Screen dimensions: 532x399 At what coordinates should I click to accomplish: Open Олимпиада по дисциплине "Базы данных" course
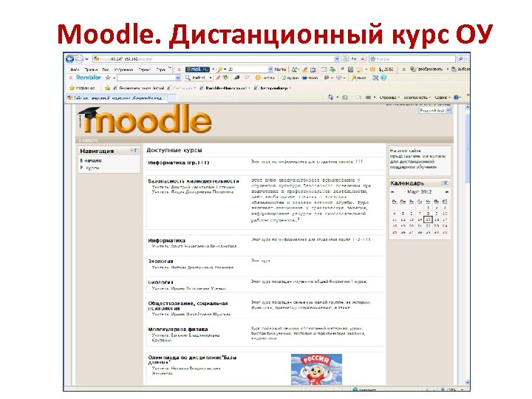(x=192, y=360)
